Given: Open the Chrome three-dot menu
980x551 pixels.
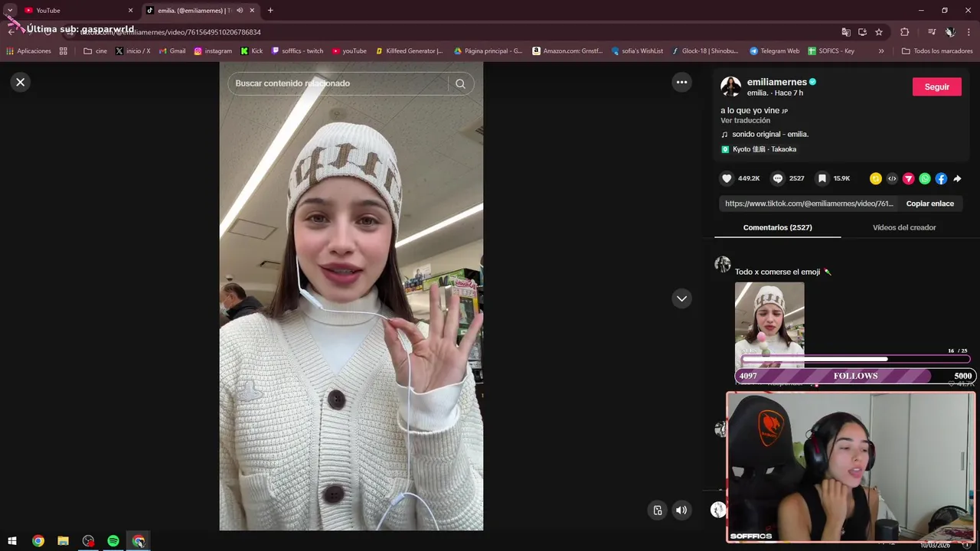Looking at the screenshot, I should [x=969, y=32].
